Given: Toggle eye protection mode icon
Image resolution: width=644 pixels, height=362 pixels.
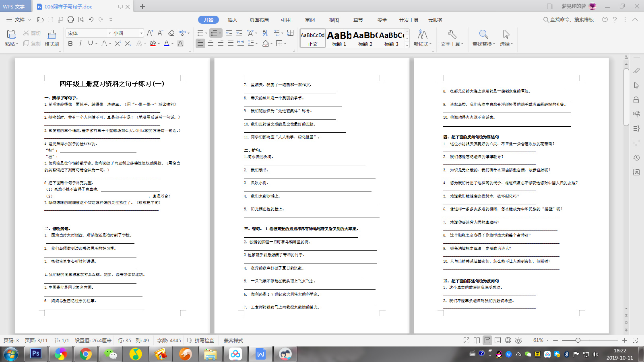Looking at the screenshot, I should [x=518, y=340].
